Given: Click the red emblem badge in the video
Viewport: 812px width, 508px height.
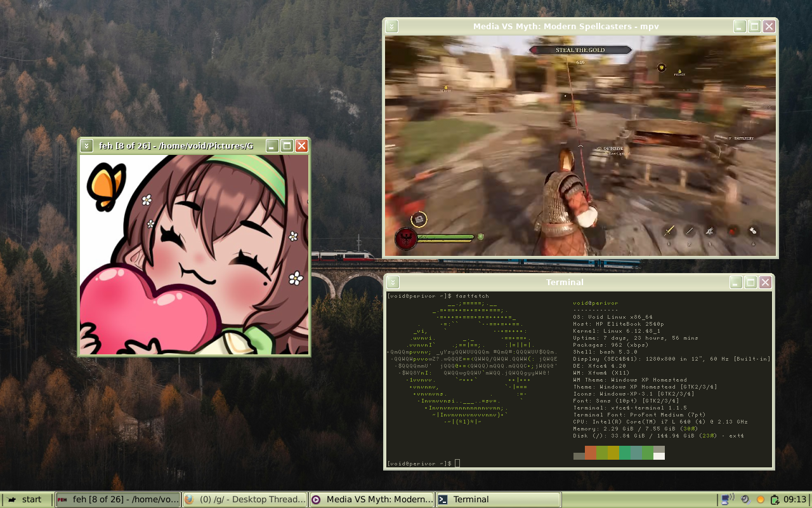Looking at the screenshot, I should (405, 239).
